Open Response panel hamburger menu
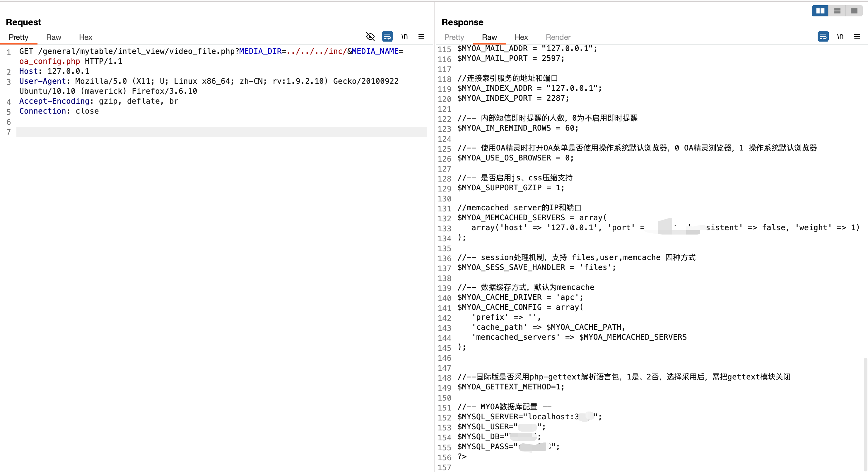868x472 pixels. click(x=857, y=36)
